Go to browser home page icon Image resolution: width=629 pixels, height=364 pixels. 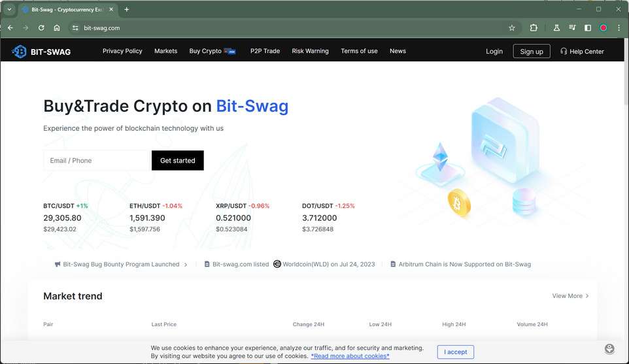57,28
